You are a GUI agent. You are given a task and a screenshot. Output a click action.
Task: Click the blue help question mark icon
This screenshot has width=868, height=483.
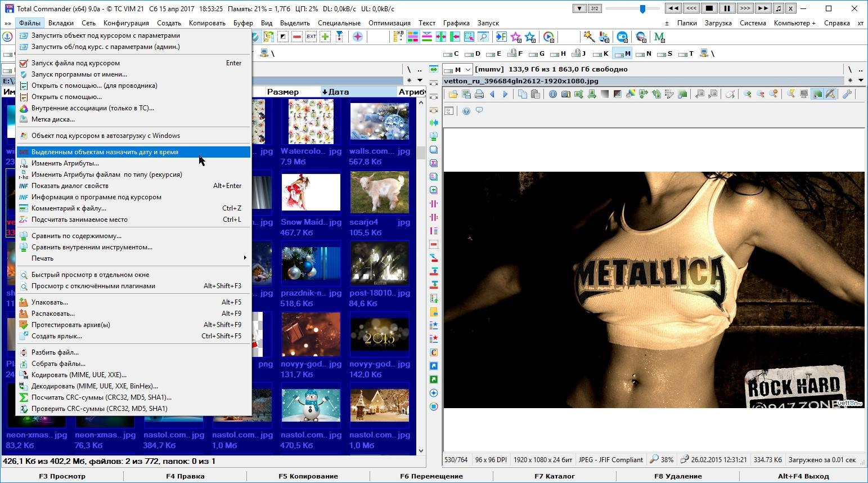(x=466, y=111)
